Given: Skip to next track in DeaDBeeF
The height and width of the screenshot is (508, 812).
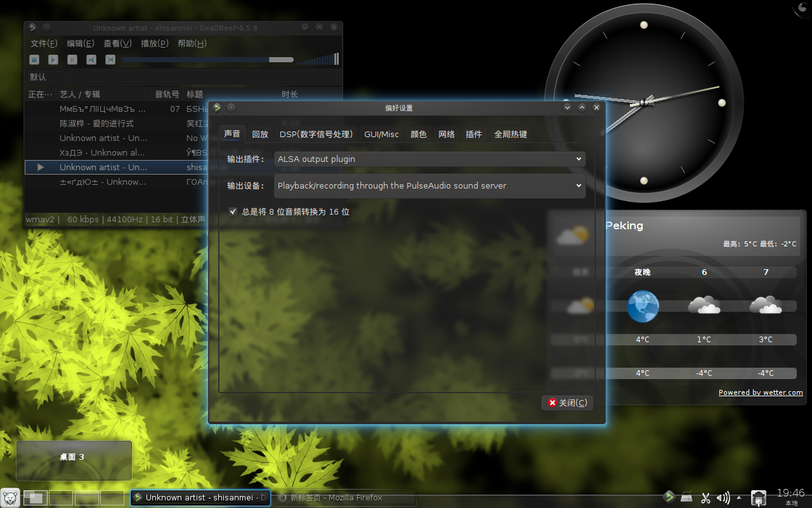Looking at the screenshot, I should [110, 60].
